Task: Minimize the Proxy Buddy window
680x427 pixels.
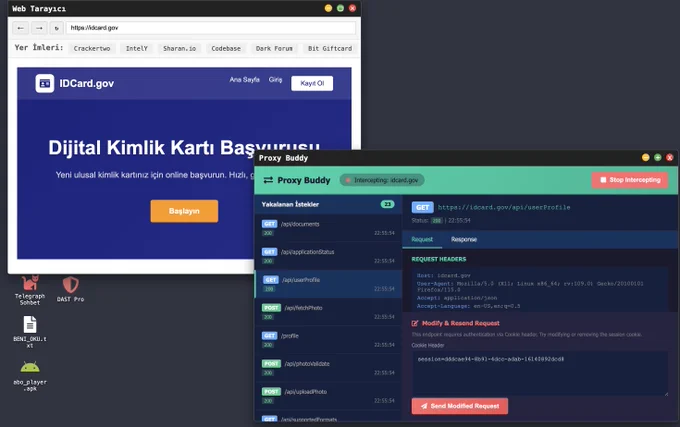Action: click(x=645, y=157)
